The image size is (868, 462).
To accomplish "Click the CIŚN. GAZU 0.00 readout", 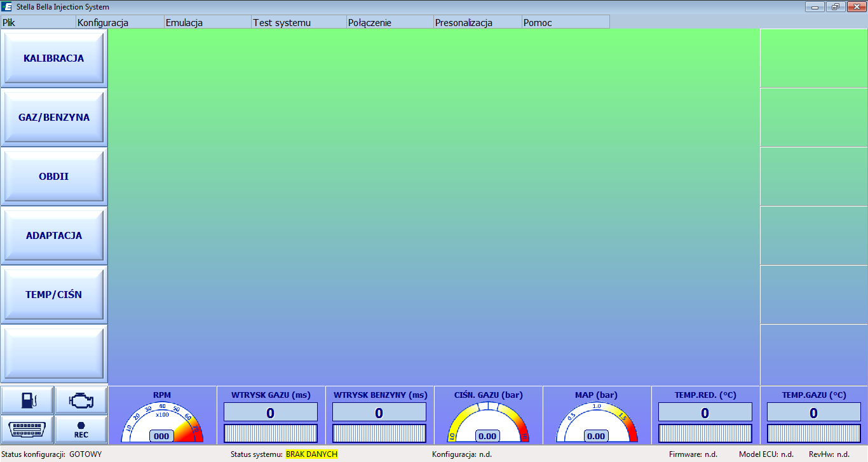I will pyautogui.click(x=488, y=436).
